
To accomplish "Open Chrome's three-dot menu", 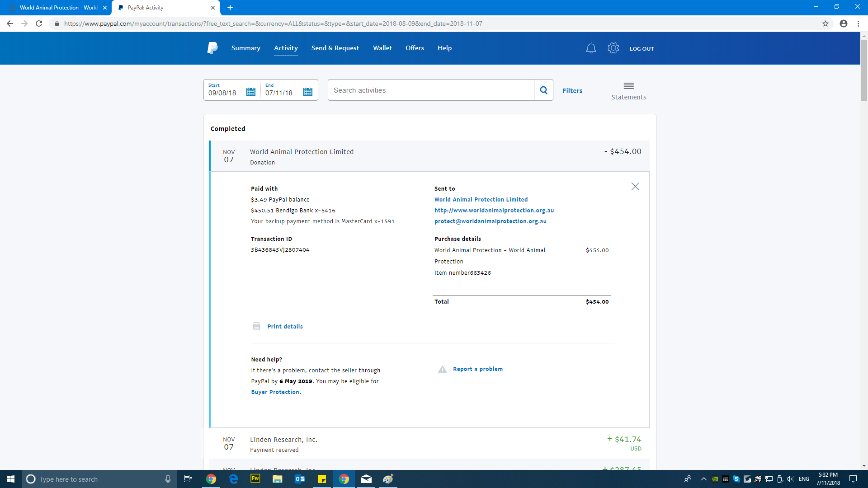I will (858, 23).
